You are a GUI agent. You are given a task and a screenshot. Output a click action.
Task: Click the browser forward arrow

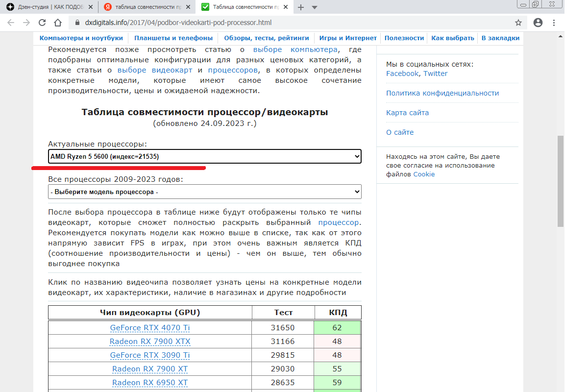point(26,23)
